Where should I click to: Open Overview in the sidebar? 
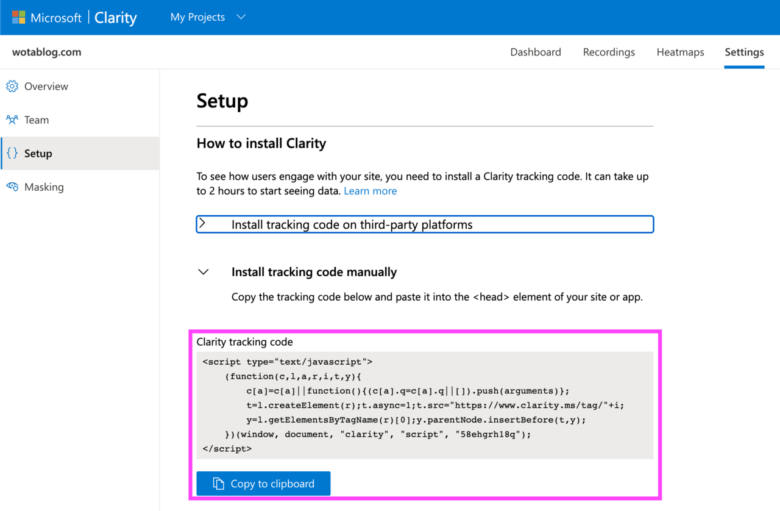pyautogui.click(x=80, y=87)
